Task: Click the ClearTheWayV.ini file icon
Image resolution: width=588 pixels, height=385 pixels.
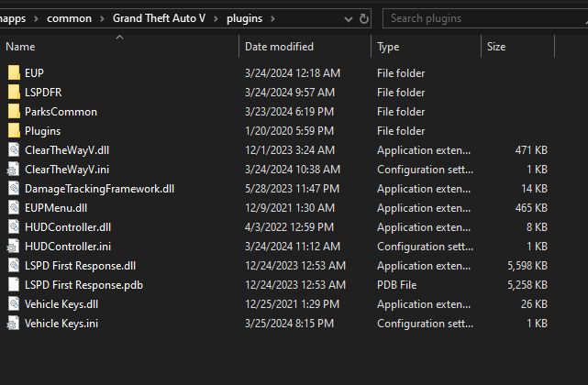Action: point(14,169)
